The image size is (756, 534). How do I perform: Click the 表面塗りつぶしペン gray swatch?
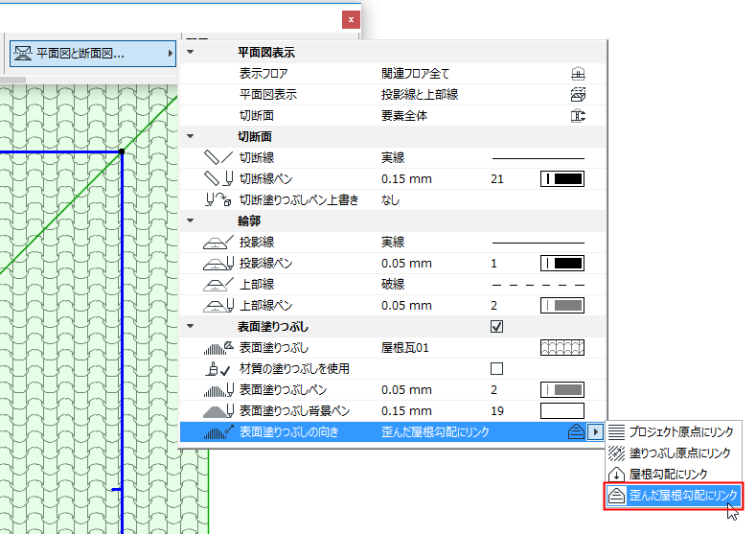pyautogui.click(x=562, y=390)
